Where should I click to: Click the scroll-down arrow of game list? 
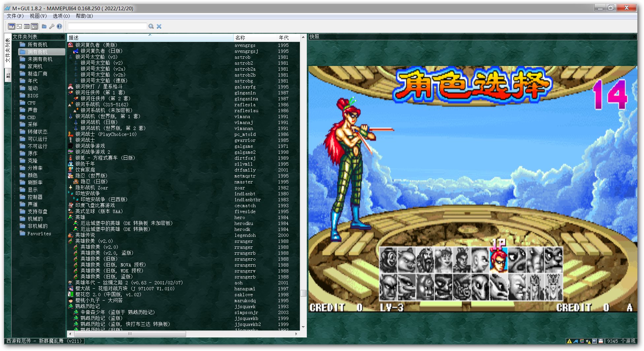(x=303, y=327)
